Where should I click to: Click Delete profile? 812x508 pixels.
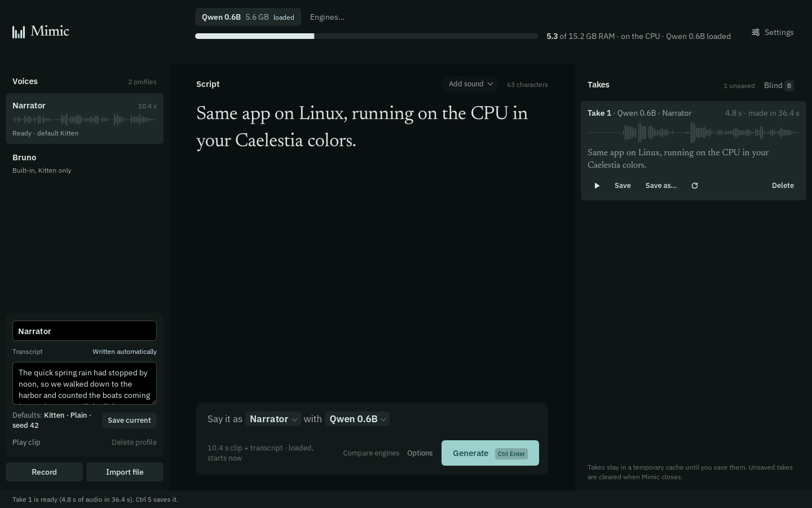point(134,443)
